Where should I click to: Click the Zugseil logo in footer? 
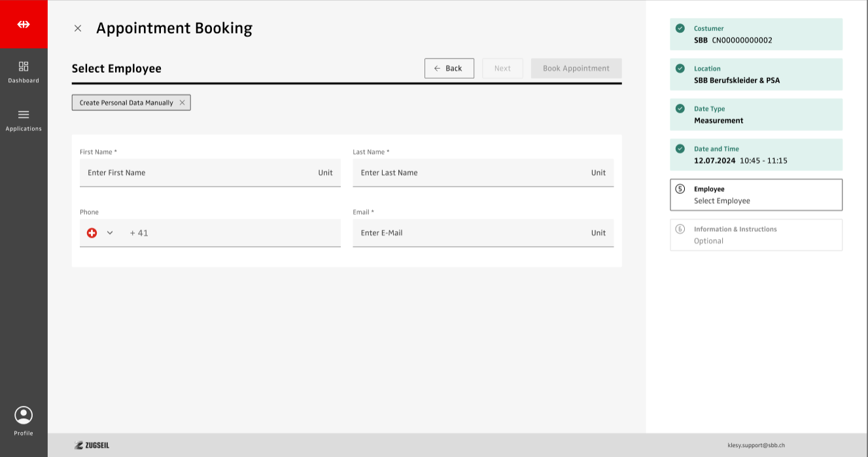pos(92,445)
